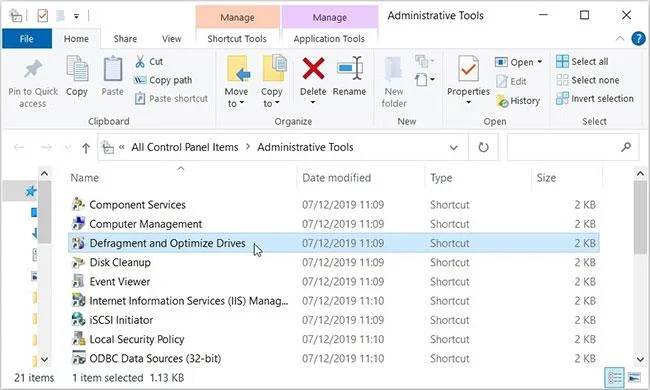Screen dimensions: 650x390
Task: Open Customize Quick Access Toolbar dropdown
Action: (76, 16)
